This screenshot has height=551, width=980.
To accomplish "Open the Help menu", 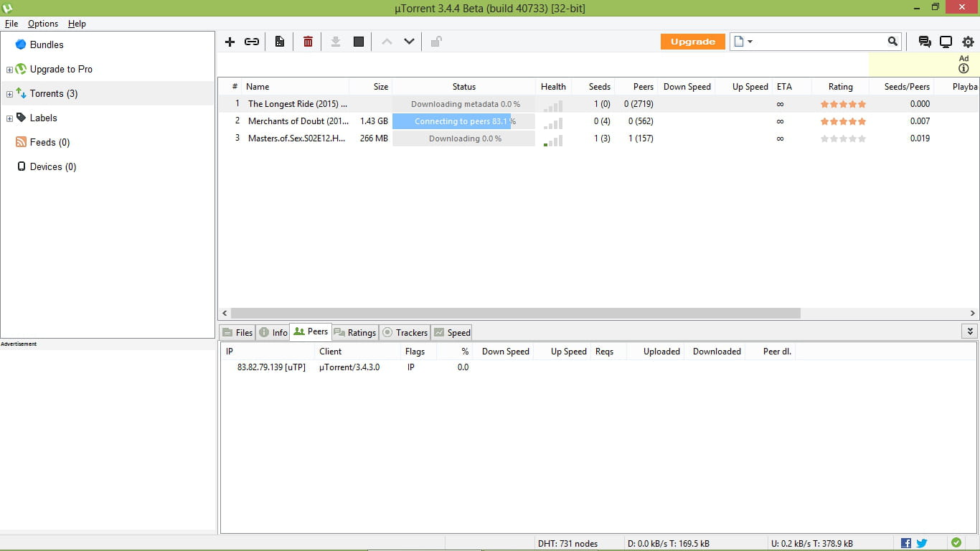I will [x=77, y=24].
